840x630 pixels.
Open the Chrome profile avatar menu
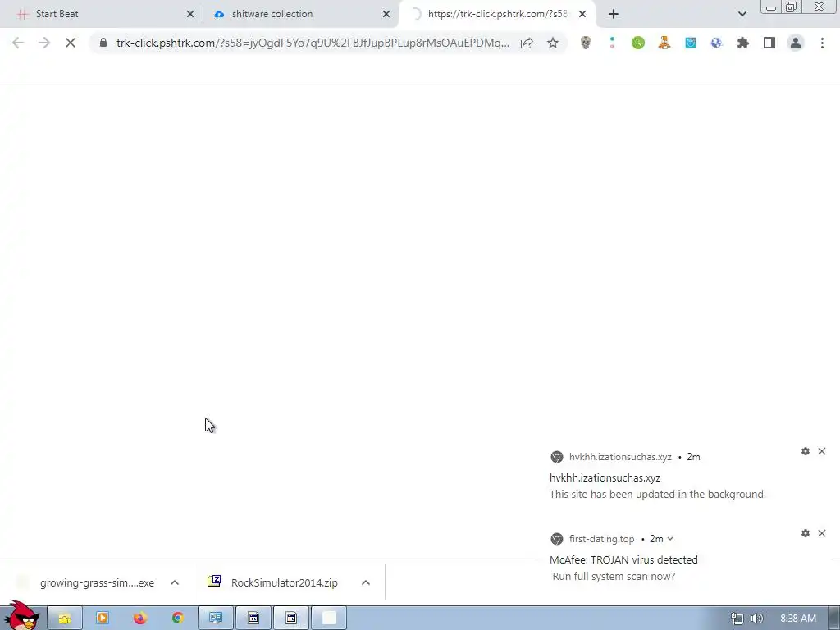(796, 43)
